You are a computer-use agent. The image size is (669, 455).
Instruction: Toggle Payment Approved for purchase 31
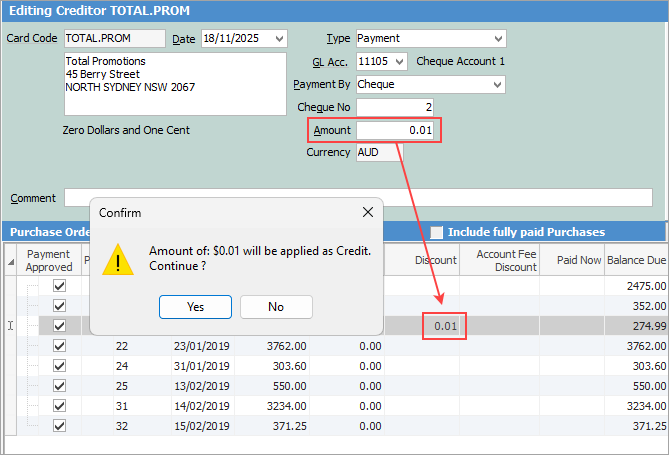[x=59, y=406]
